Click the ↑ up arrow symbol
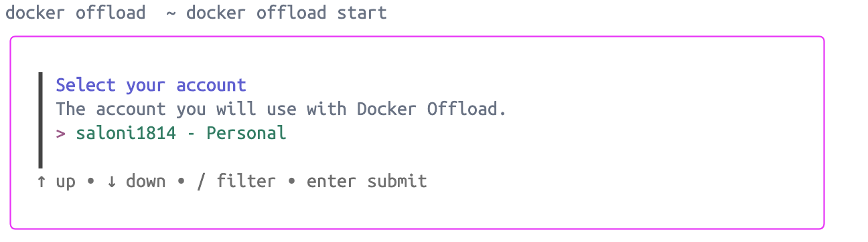The image size is (868, 242). [x=42, y=181]
